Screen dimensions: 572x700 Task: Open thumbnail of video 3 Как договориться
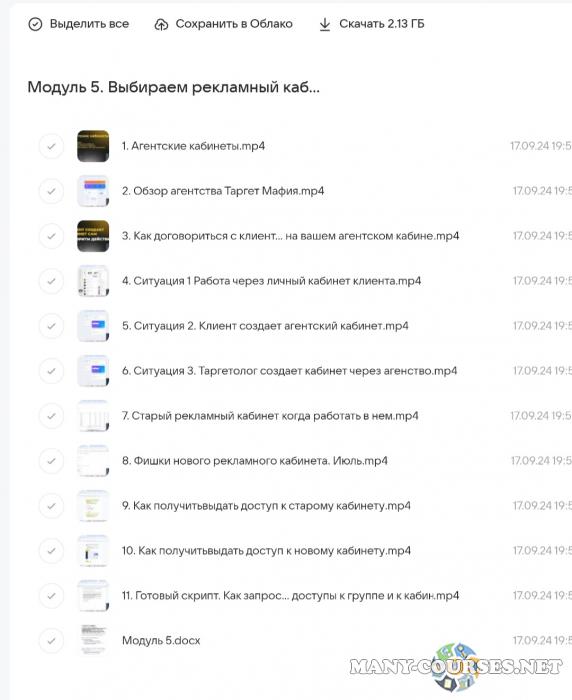click(93, 236)
